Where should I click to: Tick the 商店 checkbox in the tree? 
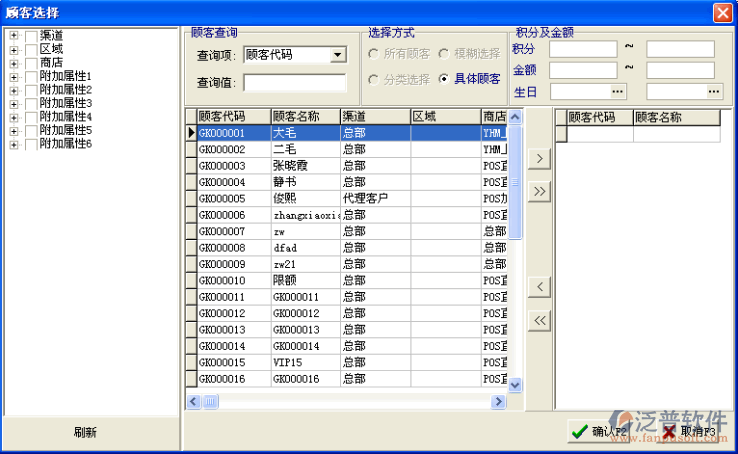click(31, 63)
